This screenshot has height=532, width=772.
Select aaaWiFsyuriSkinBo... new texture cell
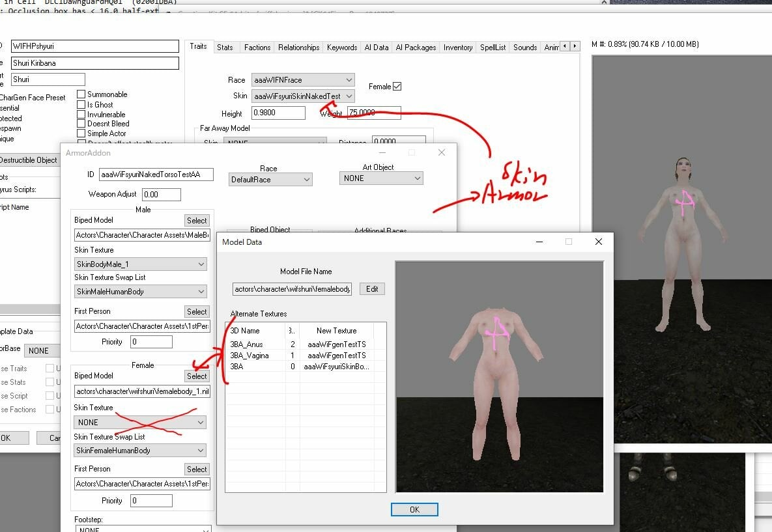336,367
